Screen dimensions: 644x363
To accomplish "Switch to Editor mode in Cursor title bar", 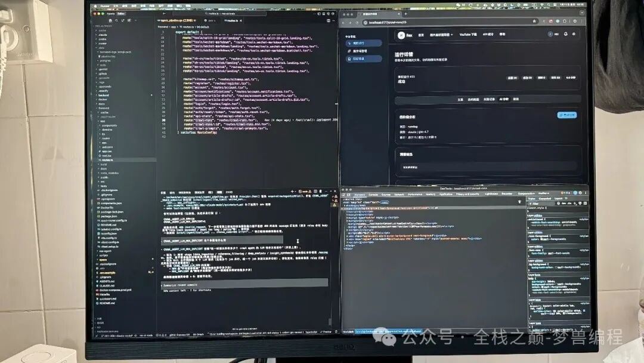I will pos(121,14).
